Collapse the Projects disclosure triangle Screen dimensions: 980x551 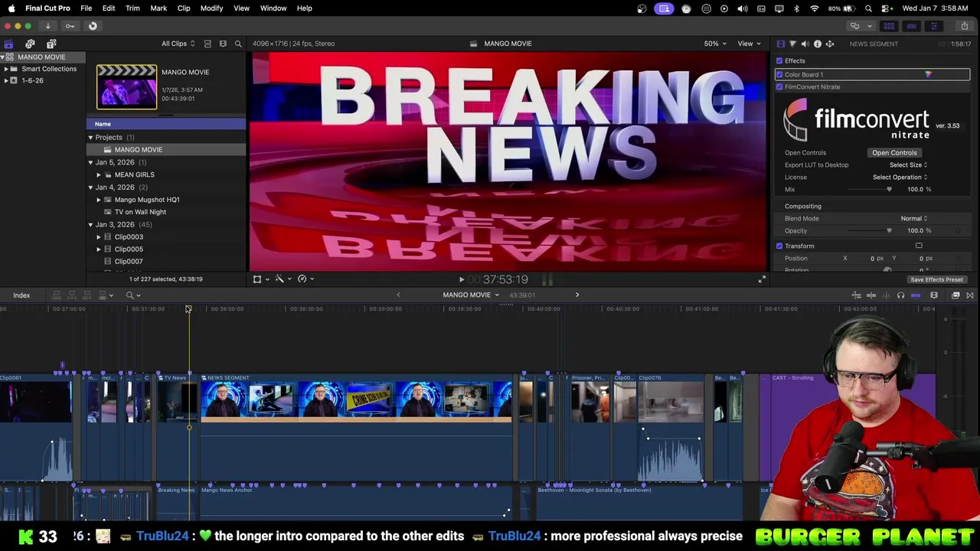(x=90, y=138)
